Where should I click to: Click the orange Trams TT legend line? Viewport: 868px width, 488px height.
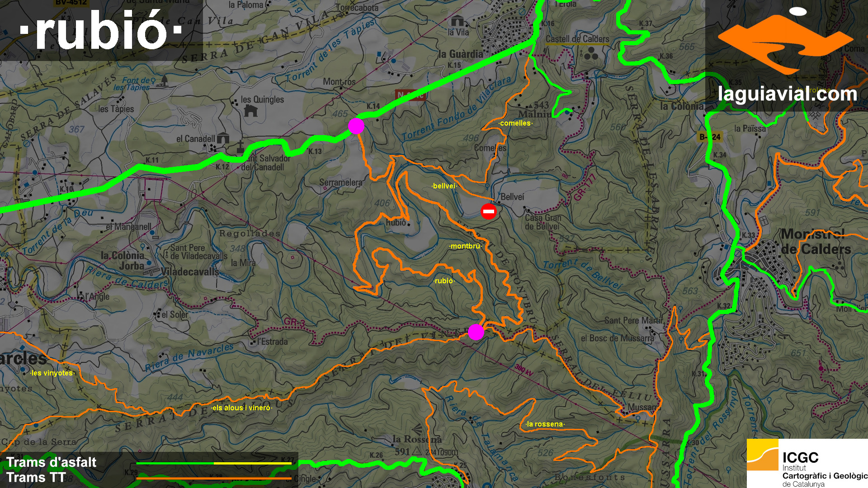coord(214,478)
